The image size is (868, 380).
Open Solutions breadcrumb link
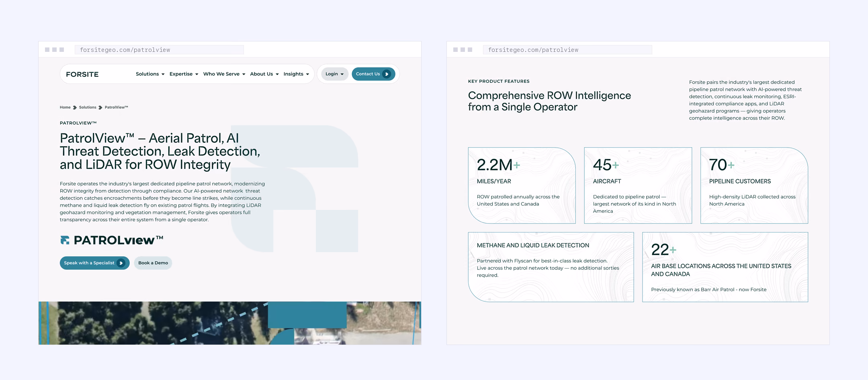(88, 107)
